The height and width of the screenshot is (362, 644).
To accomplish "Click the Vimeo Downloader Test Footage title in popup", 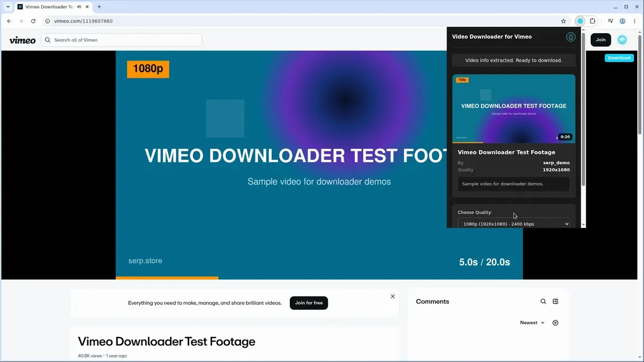I will [x=507, y=152].
